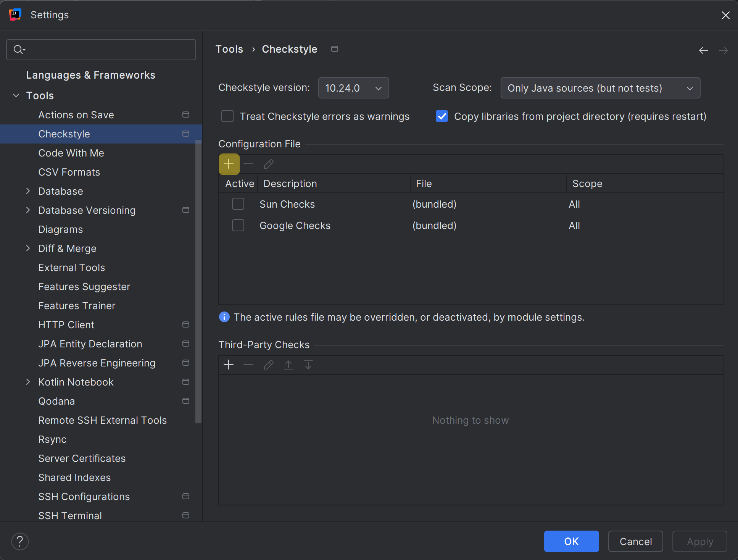
Task: Expand the Kotlin Notebook node
Action: point(28,382)
